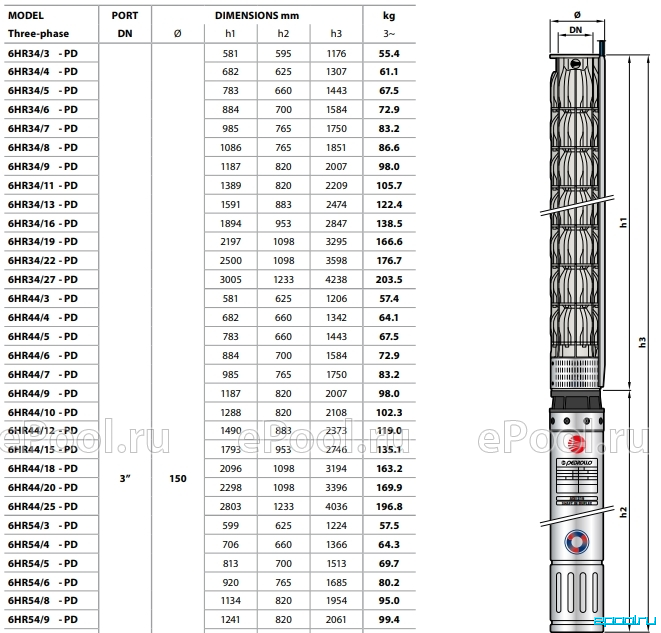Select the PORT column header
The width and height of the screenshot is (661, 633).
click(125, 16)
